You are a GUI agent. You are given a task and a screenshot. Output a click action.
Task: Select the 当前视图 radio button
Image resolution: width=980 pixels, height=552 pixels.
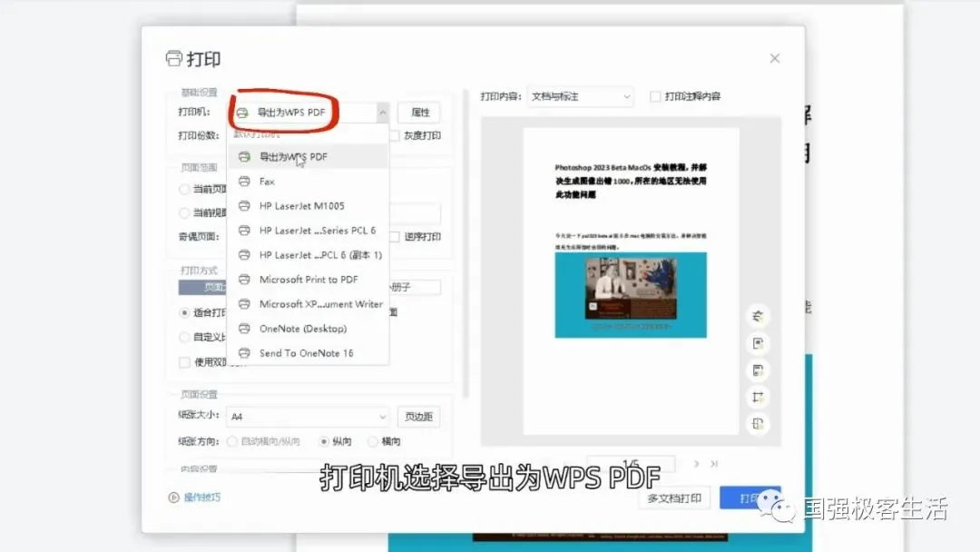coord(184,212)
